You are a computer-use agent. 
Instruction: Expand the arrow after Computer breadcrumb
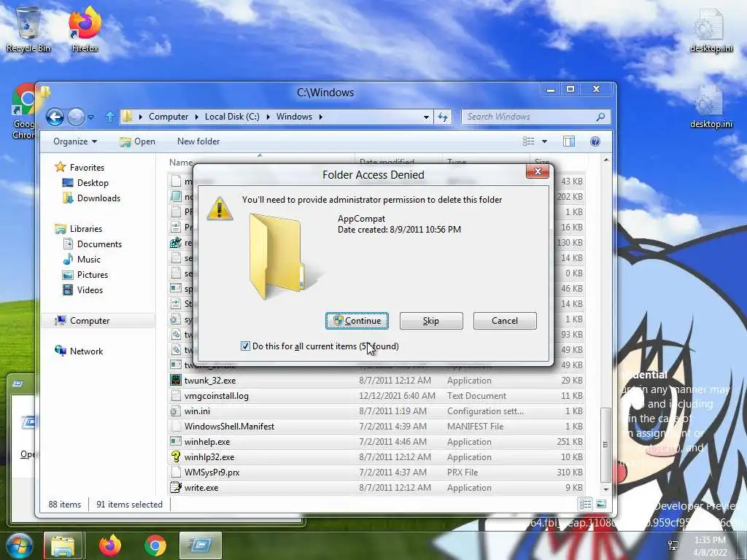pyautogui.click(x=196, y=117)
